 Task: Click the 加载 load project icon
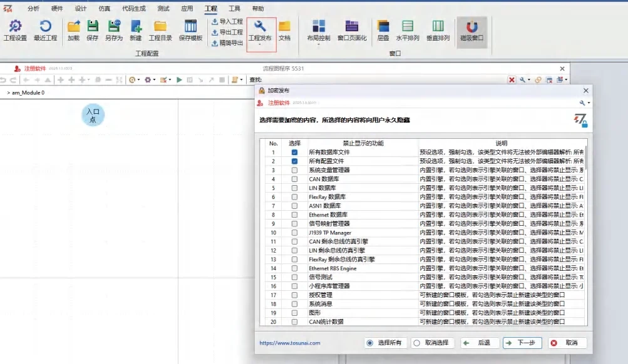[x=74, y=31]
